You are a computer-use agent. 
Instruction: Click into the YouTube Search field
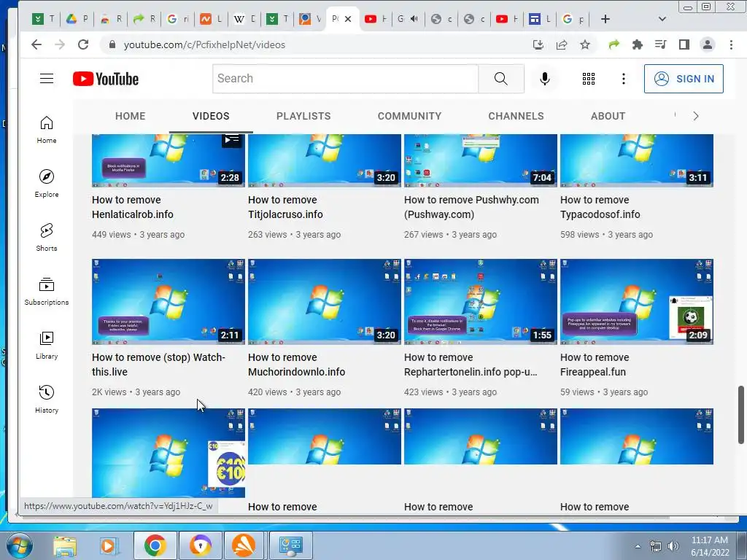[345, 79]
